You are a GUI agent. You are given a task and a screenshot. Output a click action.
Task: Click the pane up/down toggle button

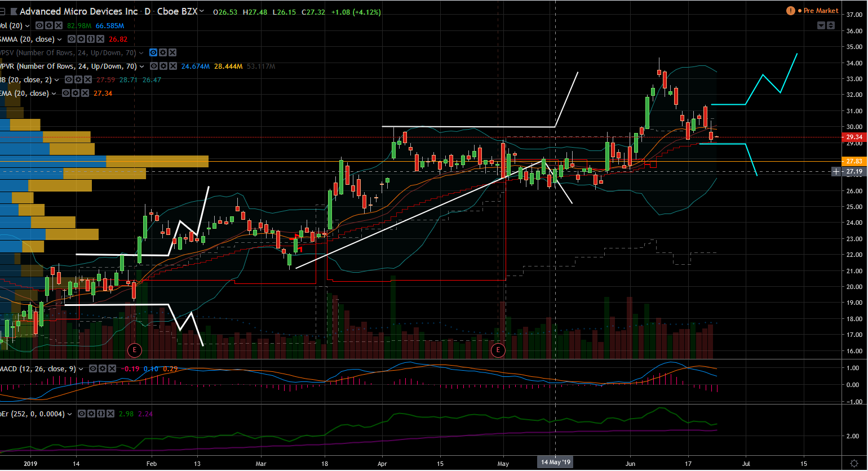click(831, 25)
